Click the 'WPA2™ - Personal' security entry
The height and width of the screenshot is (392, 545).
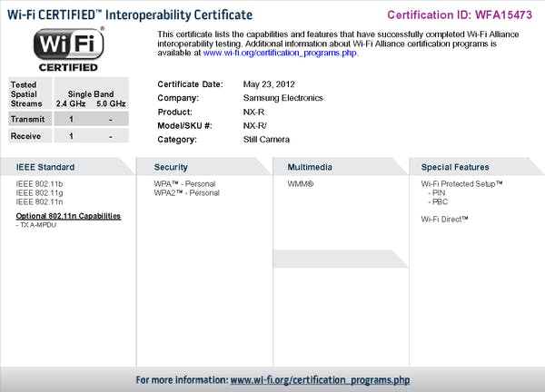click(186, 193)
